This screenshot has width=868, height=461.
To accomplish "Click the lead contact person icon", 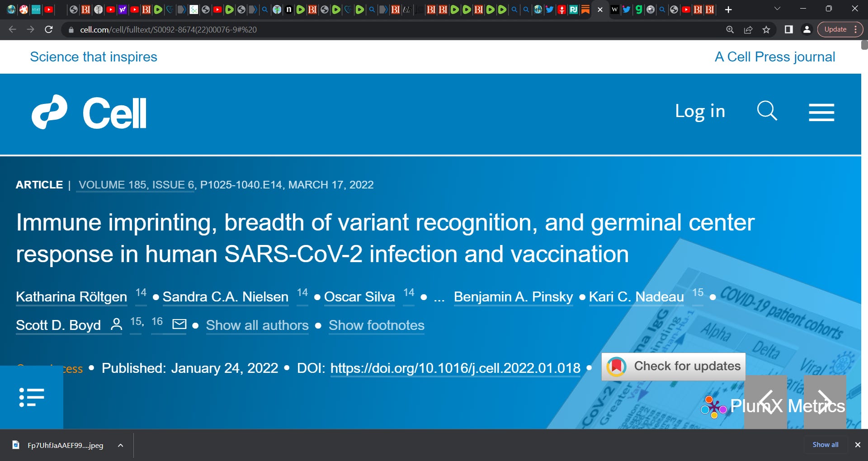I will pyautogui.click(x=116, y=324).
